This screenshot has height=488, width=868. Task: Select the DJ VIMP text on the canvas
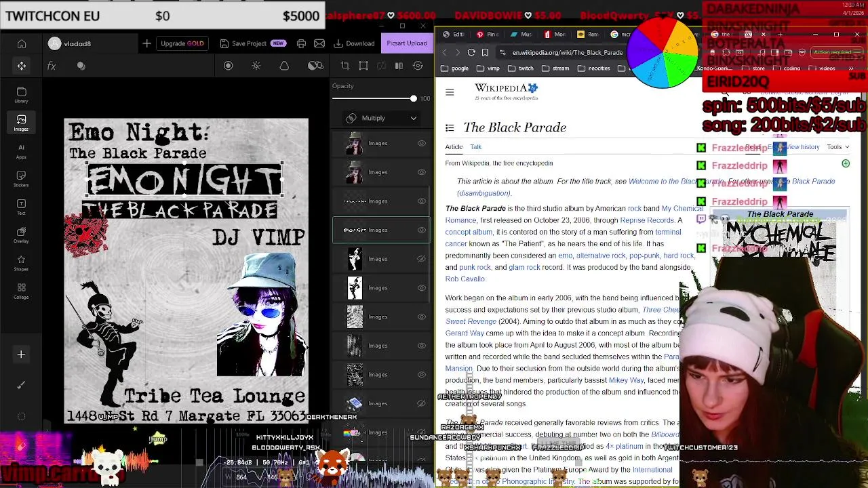[x=258, y=237]
